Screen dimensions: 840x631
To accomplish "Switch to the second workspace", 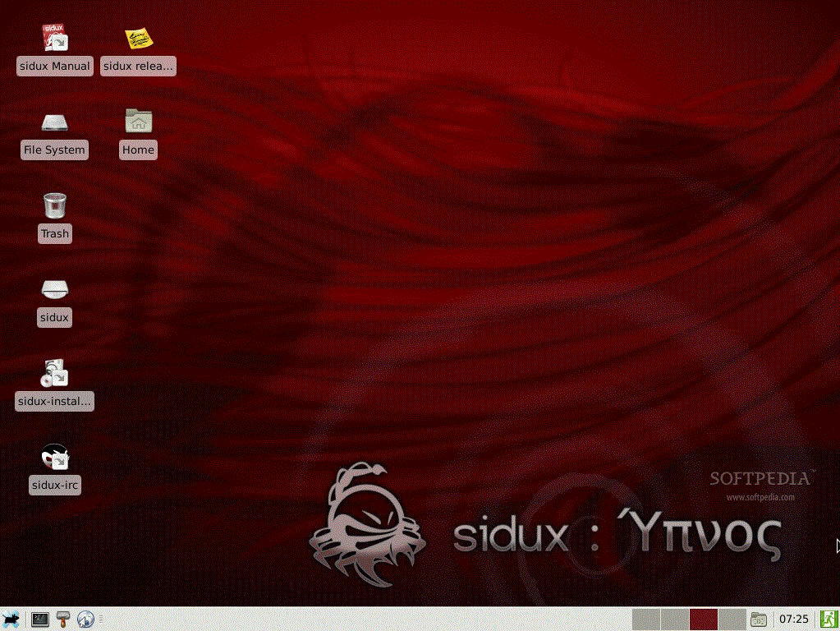I will [674, 619].
